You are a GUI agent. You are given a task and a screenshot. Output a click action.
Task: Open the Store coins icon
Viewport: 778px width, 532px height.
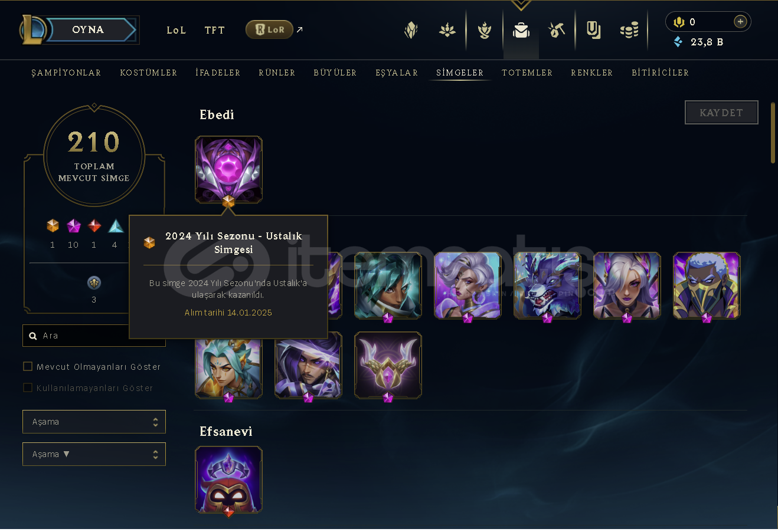pyautogui.click(x=629, y=30)
